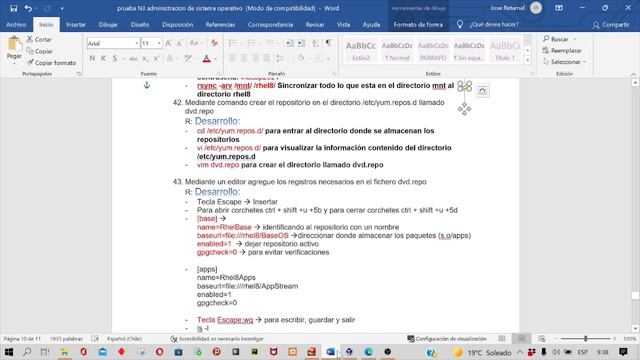The width and height of the screenshot is (640, 360).
Task: Open notification center icon in taskbar
Action: pyautogui.click(x=623, y=352)
